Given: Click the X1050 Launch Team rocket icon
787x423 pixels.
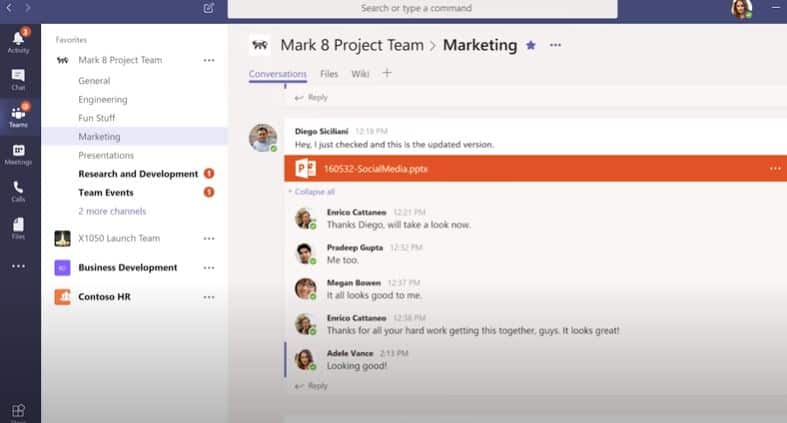Looking at the screenshot, I should pyautogui.click(x=62, y=238).
